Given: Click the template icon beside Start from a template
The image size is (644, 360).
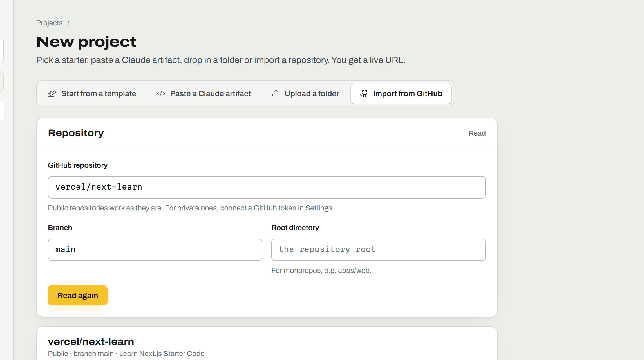Looking at the screenshot, I should pos(52,94).
